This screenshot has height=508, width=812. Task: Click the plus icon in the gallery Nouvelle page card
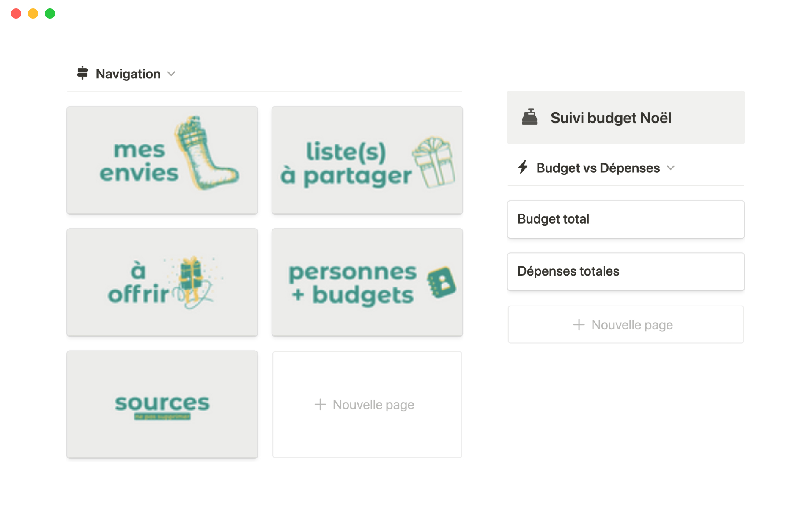pyautogui.click(x=320, y=404)
